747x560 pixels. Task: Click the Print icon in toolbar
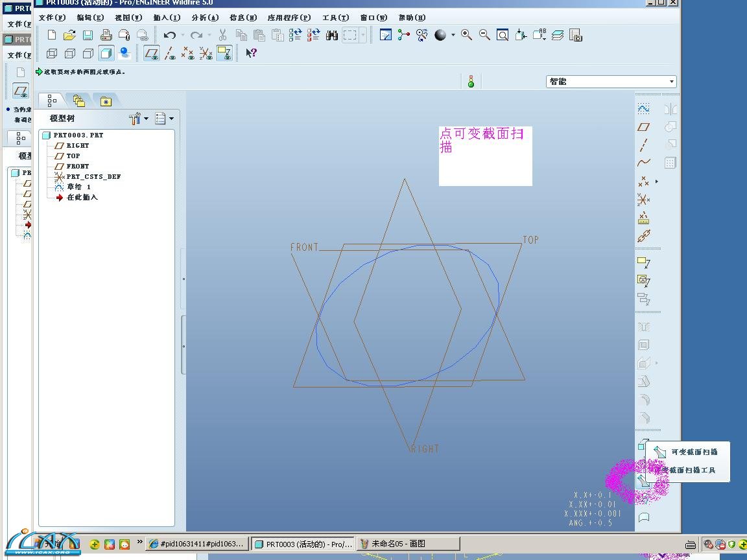click(106, 35)
